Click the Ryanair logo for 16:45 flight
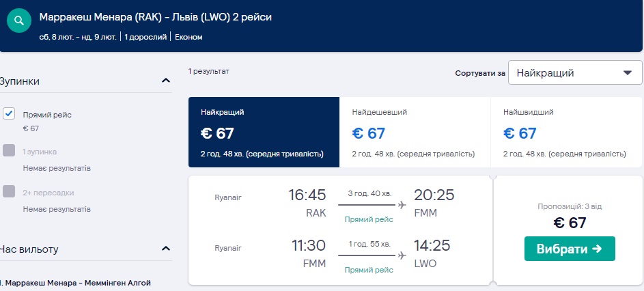This screenshot has width=644, height=291. (228, 197)
